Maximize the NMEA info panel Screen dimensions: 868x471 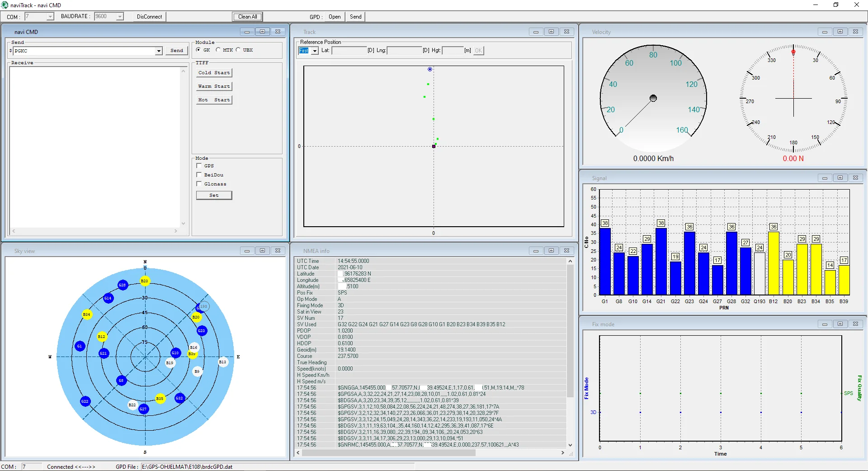click(551, 251)
